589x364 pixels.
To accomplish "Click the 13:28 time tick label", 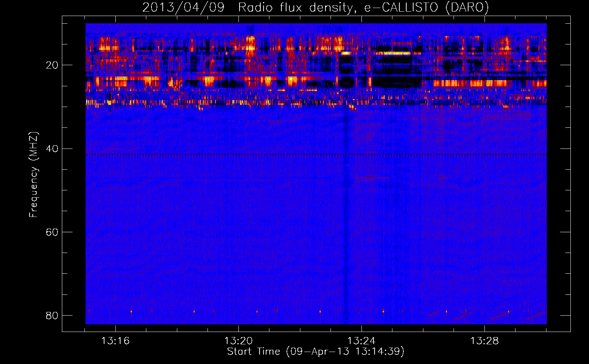I will 485,341.
